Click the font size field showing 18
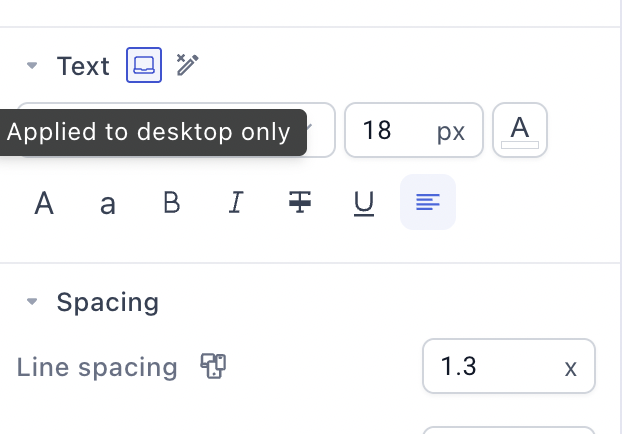This screenshot has width=622, height=434. click(414, 130)
